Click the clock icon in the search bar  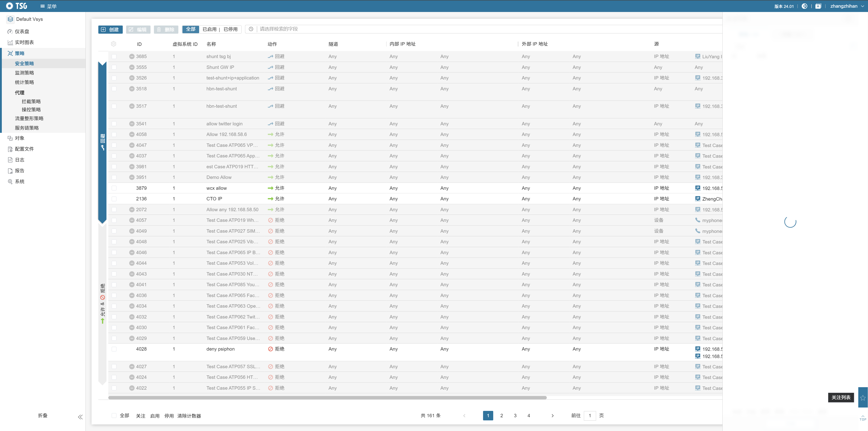coord(251,29)
